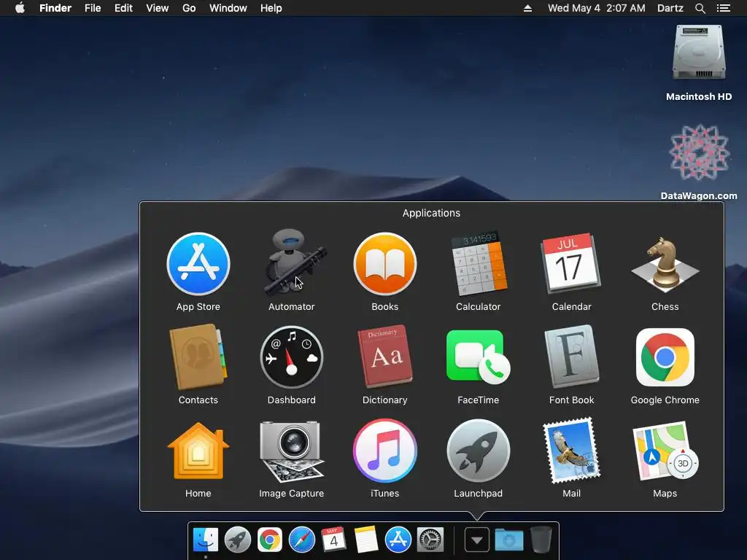Viewport: 747px width, 560px height.
Task: Open the Help menu
Action: [271, 8]
